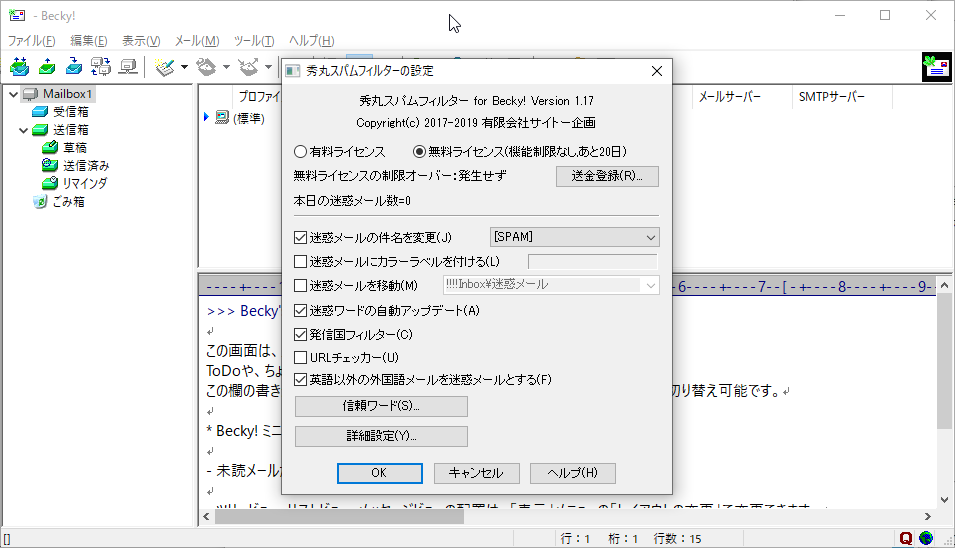Screen dimensions: 955x548
Task: Open the メール(M) menu
Action: (x=197, y=41)
